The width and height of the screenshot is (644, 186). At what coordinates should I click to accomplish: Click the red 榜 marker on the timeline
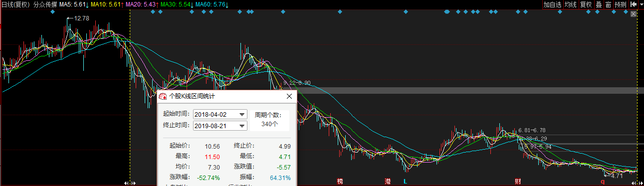pyautogui.click(x=340, y=181)
